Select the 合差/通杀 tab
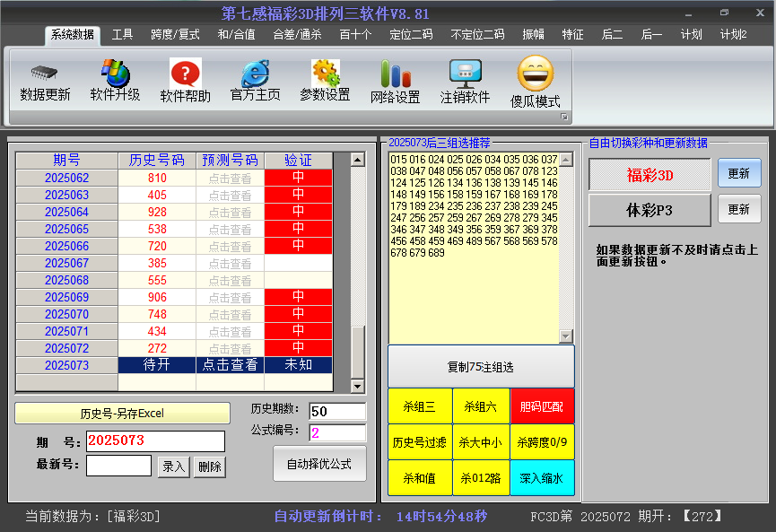This screenshot has width=776, height=532. pyautogui.click(x=298, y=35)
